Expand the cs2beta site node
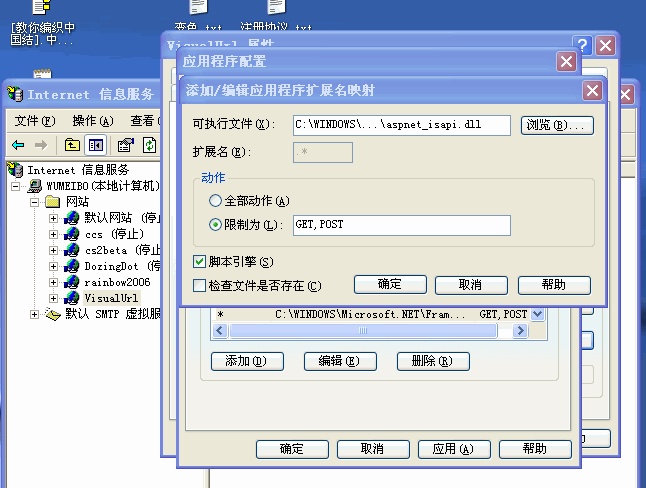 [53, 250]
